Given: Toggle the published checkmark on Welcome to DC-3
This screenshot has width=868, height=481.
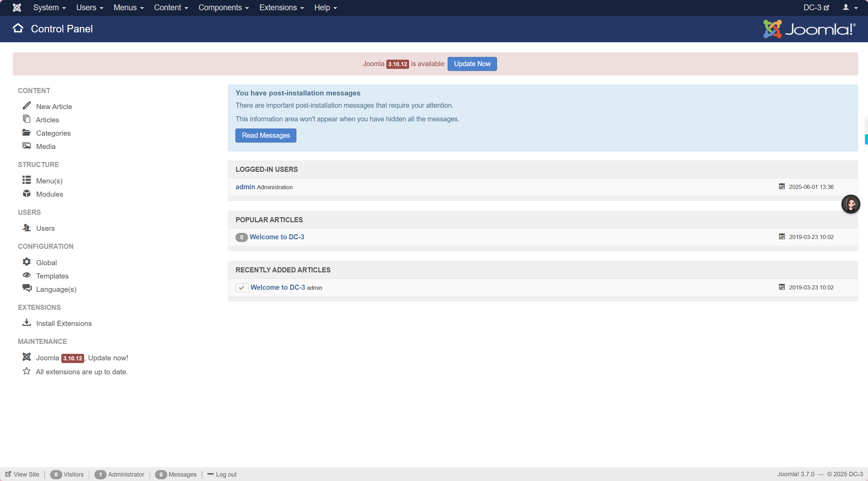Looking at the screenshot, I should (242, 288).
